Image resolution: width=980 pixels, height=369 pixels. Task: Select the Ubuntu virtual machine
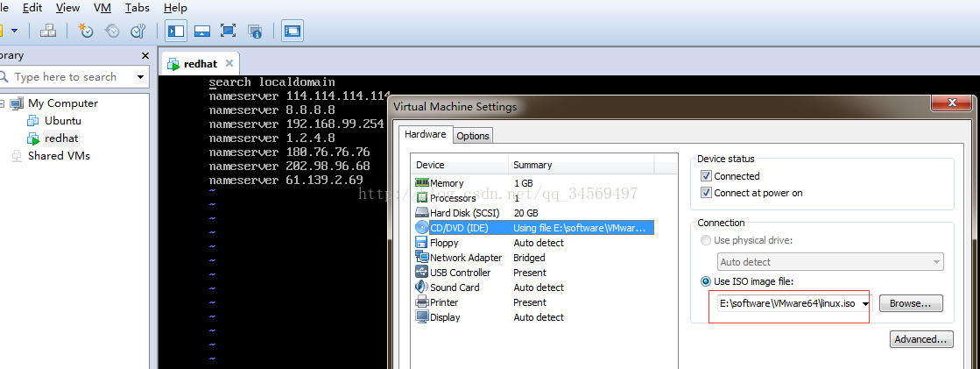point(62,121)
